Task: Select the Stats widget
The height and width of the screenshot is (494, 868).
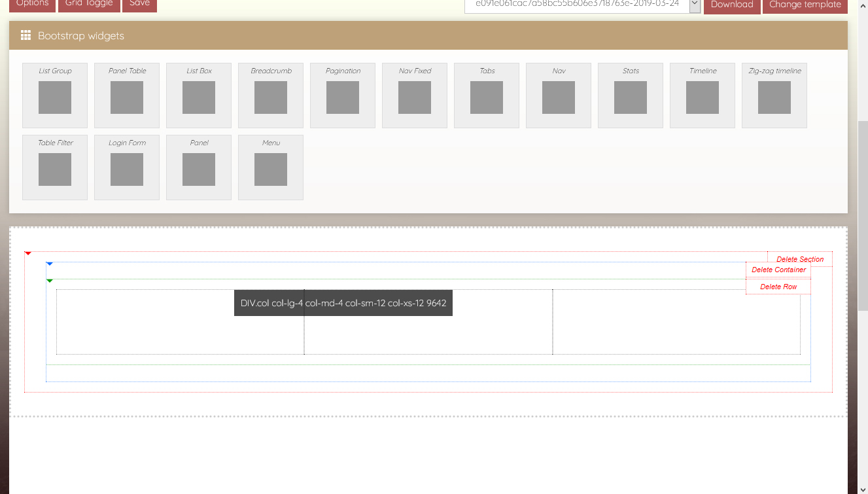Action: coord(631,97)
